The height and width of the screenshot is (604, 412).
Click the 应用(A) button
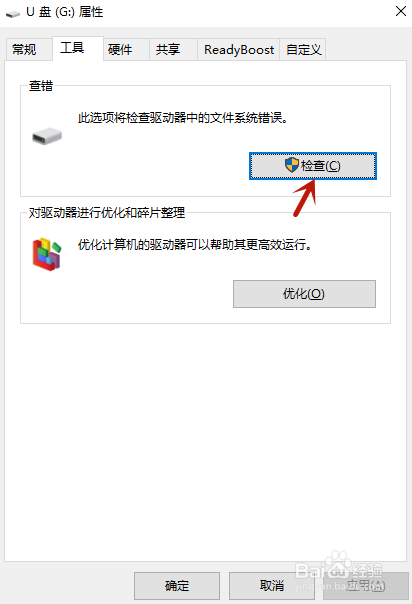[x=366, y=586]
